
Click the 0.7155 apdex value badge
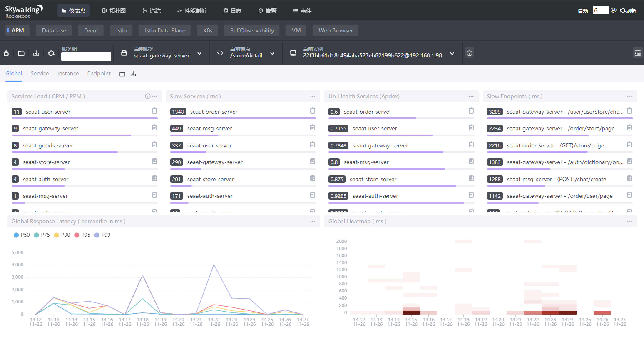point(338,129)
